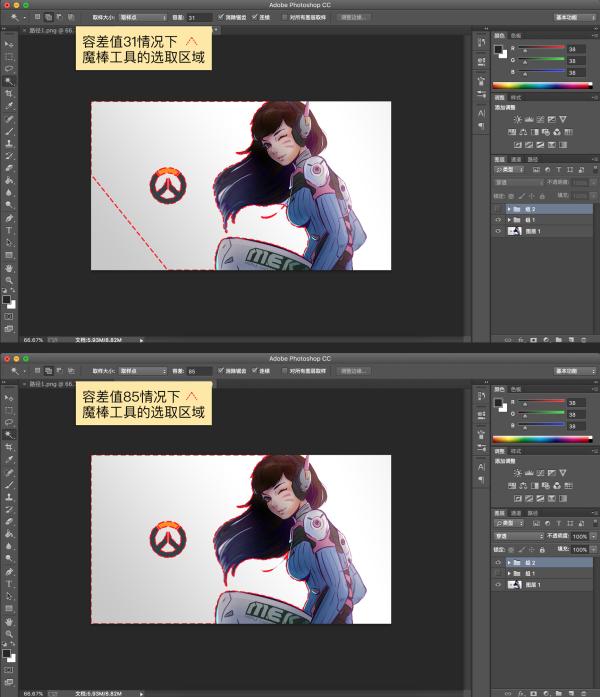
Task: Select the Healing Brush tool in lower window
Action: (x=8, y=472)
